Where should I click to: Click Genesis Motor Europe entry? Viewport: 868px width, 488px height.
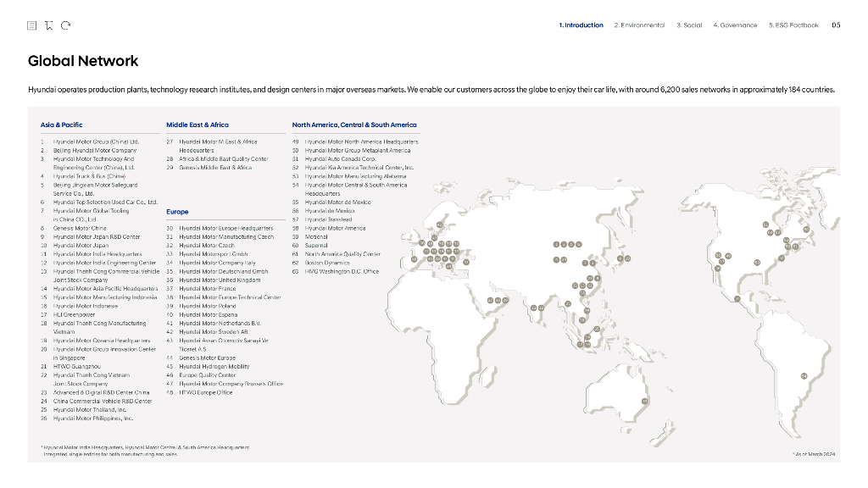tap(208, 358)
